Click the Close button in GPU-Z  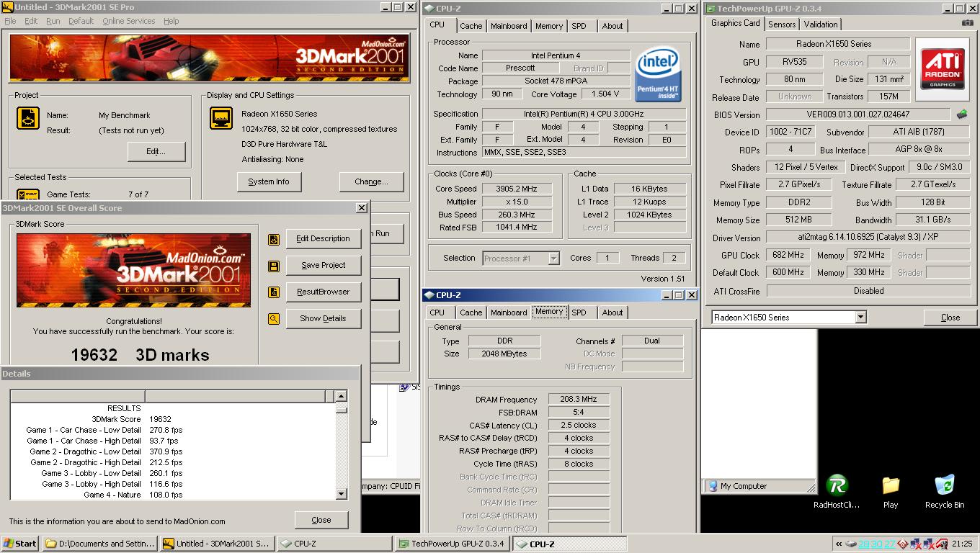(950, 318)
